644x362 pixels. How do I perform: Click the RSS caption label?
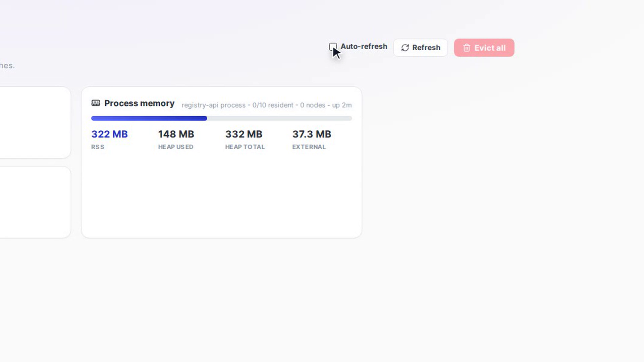(x=98, y=147)
